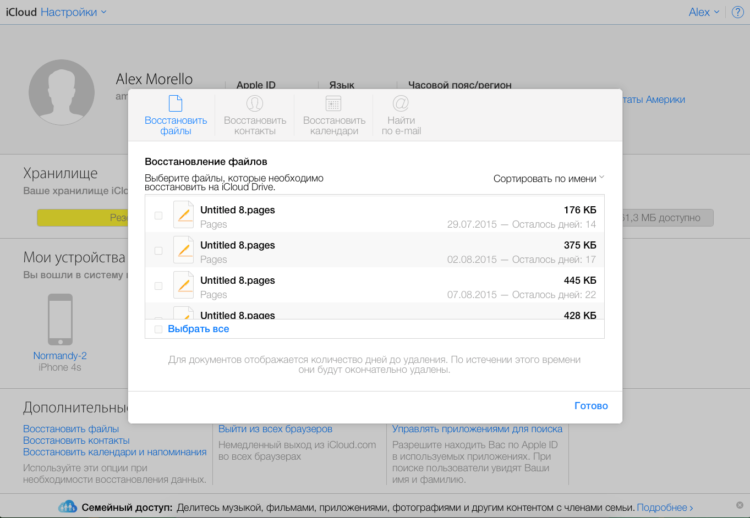Click the Готово button

pyautogui.click(x=591, y=406)
